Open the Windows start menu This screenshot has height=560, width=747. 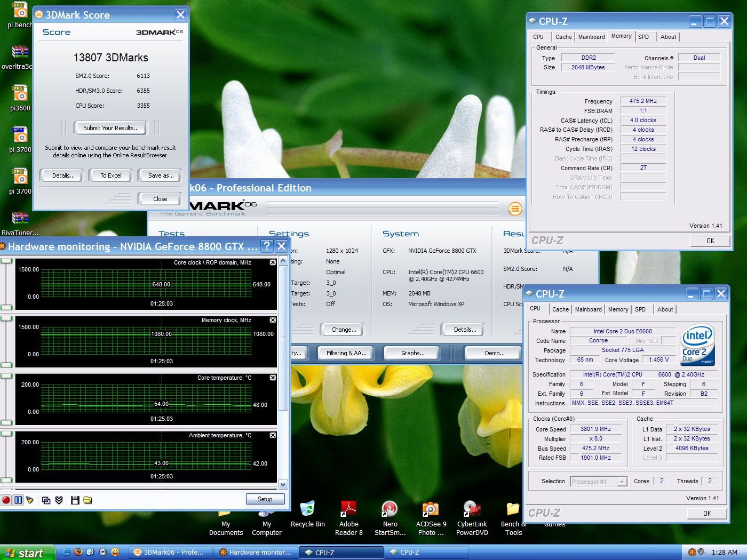tap(27, 553)
